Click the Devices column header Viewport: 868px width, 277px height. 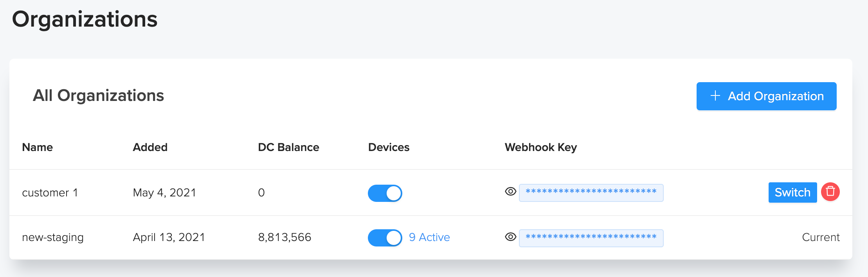[x=389, y=147]
